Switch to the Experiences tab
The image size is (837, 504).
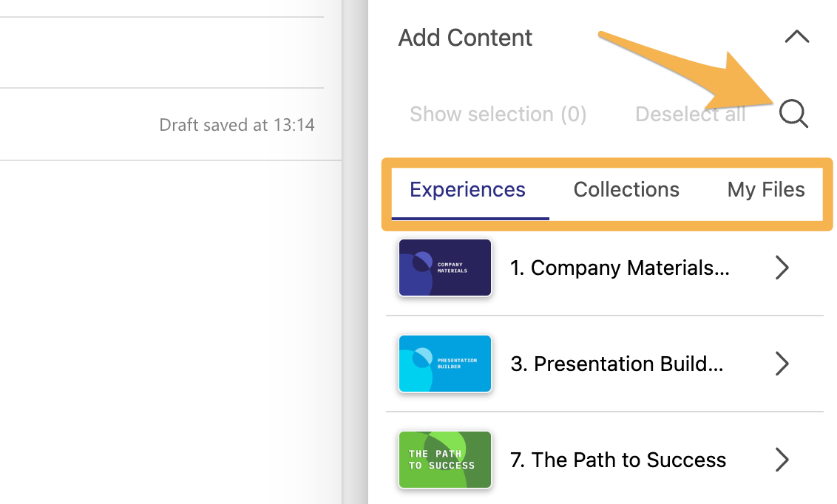(x=467, y=190)
